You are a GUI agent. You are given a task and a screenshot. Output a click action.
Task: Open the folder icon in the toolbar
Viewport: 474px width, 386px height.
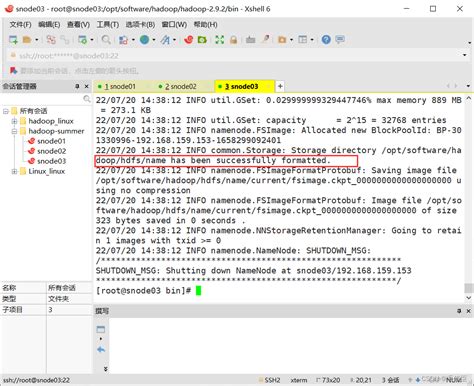tap(27, 40)
